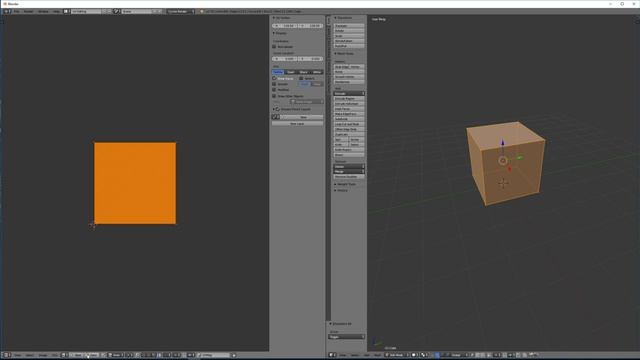Click the Scale tool button

(349, 36)
